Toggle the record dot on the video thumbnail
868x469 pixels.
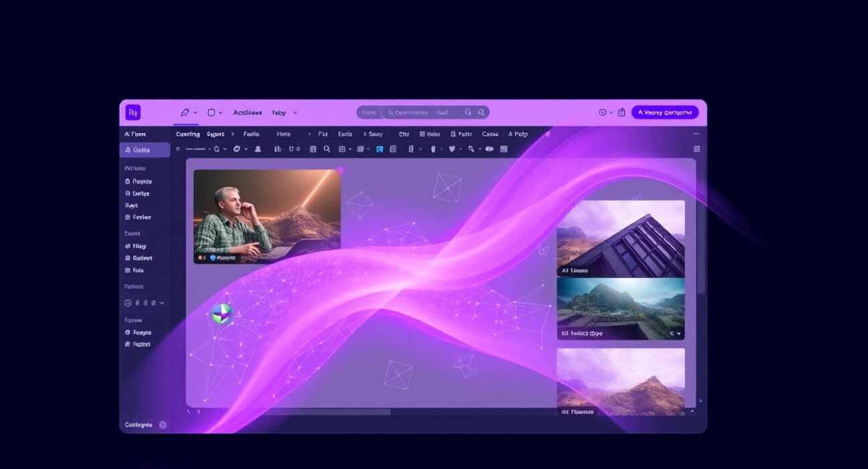pos(340,170)
